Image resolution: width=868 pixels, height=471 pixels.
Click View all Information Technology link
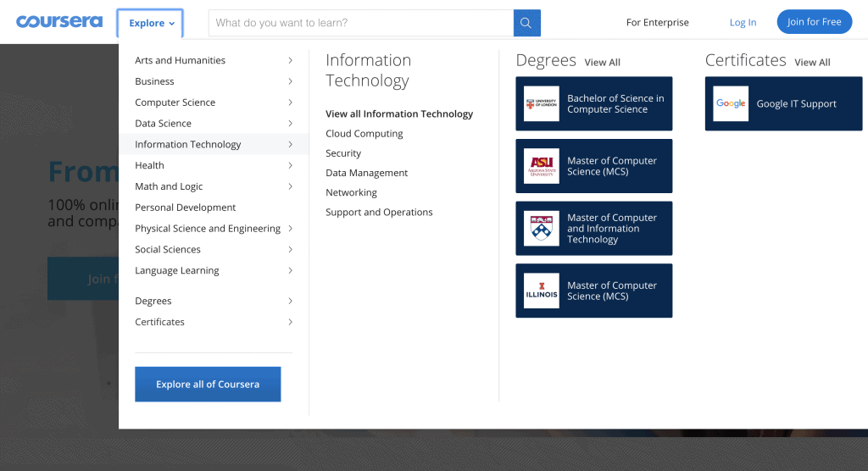pyautogui.click(x=399, y=114)
